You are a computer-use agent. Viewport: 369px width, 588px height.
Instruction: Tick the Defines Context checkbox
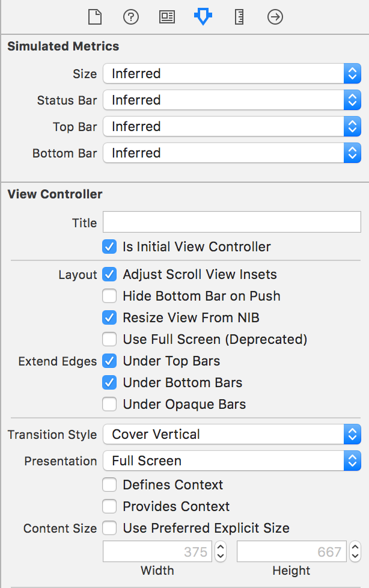[109, 485]
